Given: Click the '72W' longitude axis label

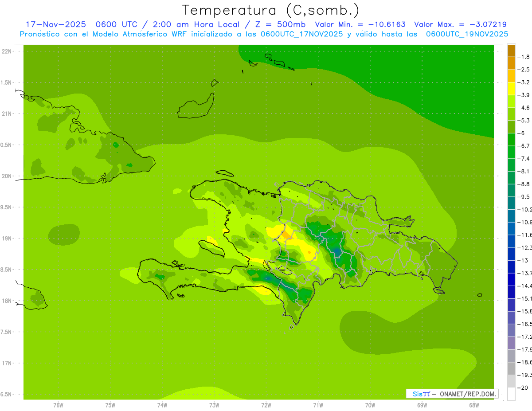Looking at the screenshot, I should pos(266,405).
